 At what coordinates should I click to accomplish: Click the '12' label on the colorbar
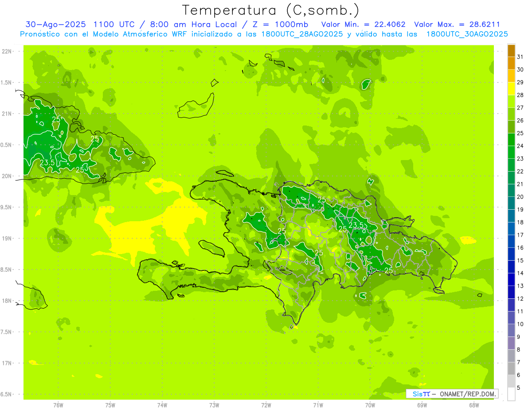[520, 299]
